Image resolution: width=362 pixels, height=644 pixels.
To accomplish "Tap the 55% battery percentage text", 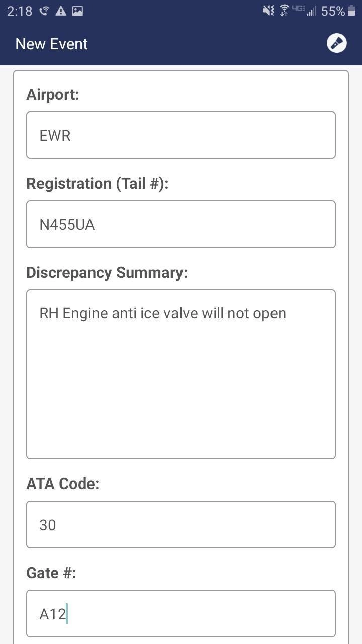I will point(333,11).
